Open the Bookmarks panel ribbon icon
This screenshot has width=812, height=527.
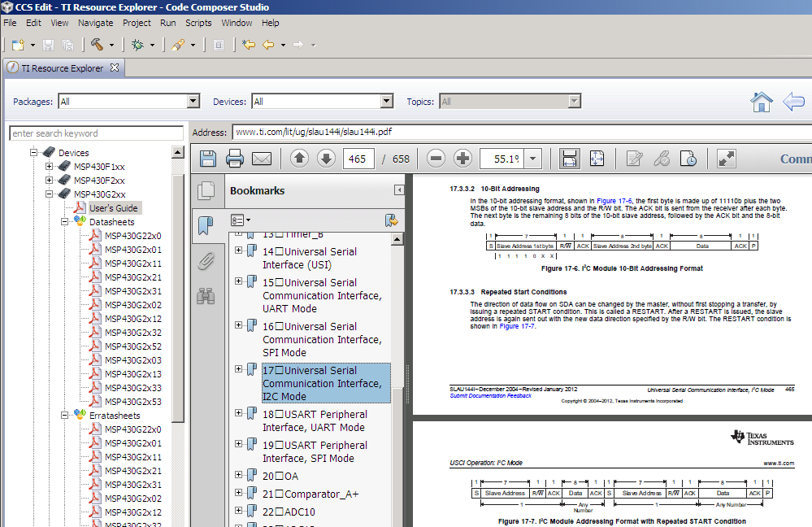coord(206,226)
